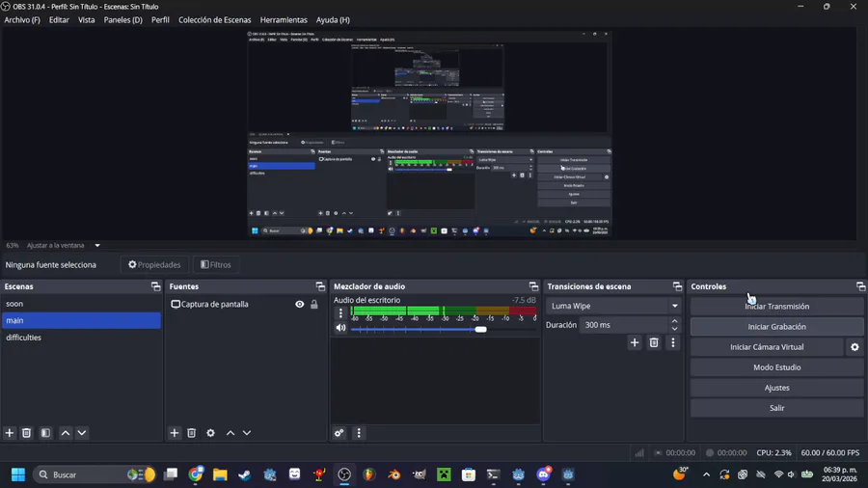Decrease the transition duration
This screenshot has width=868, height=488.
(x=674, y=329)
